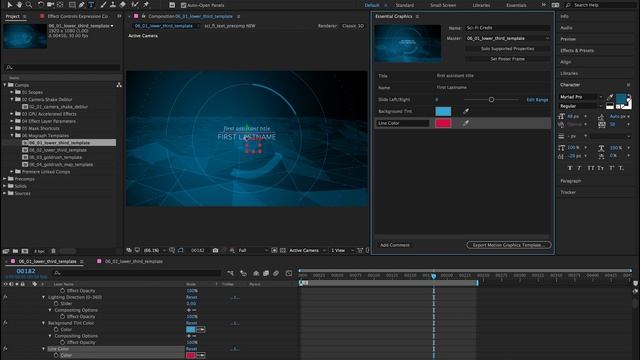Switch to the Libraries workspace
640x360 pixels.
pos(481,5)
